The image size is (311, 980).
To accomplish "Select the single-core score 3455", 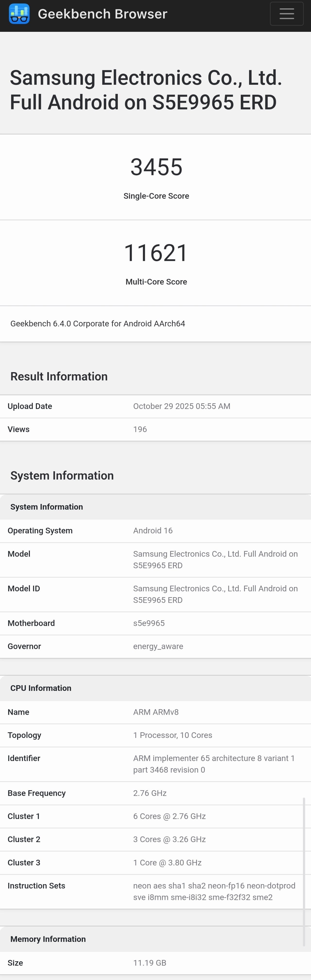I will tap(156, 167).
